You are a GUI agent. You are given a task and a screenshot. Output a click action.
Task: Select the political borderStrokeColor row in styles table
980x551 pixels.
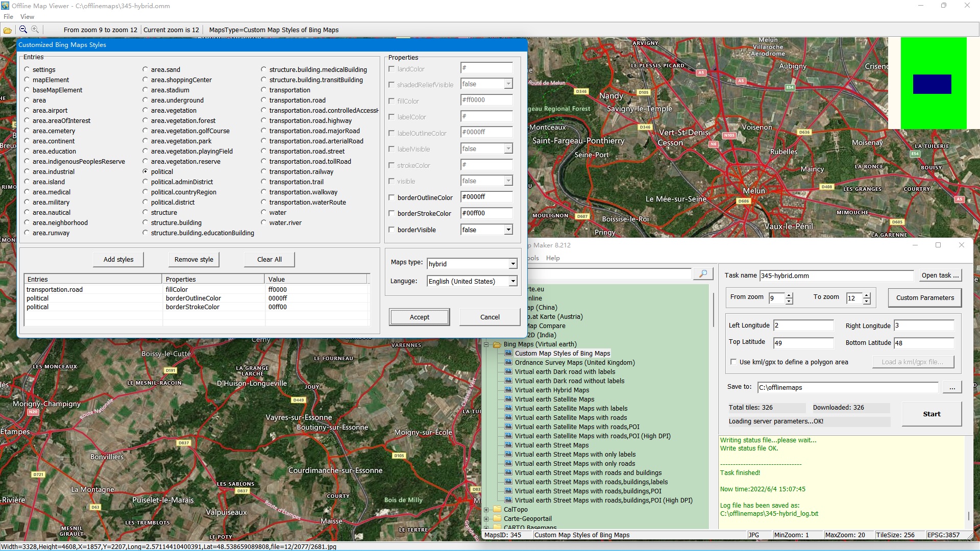coord(197,307)
